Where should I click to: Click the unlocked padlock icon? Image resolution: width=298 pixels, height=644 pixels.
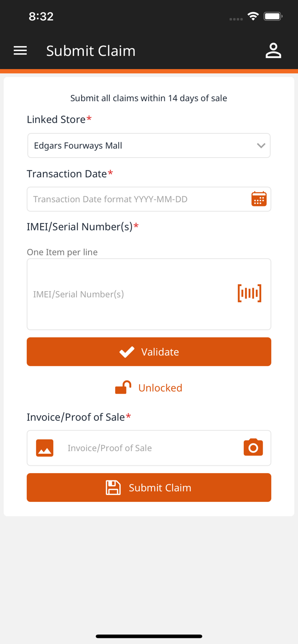click(123, 386)
